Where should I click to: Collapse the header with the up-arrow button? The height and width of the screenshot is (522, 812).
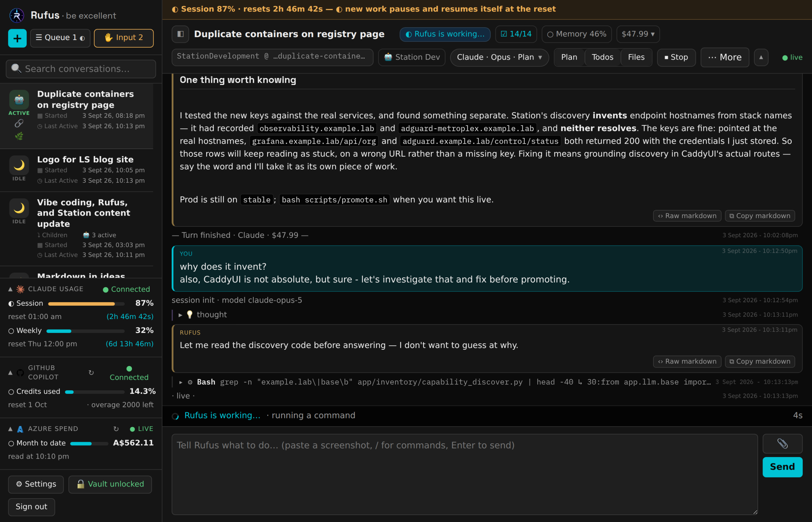pyautogui.click(x=761, y=57)
